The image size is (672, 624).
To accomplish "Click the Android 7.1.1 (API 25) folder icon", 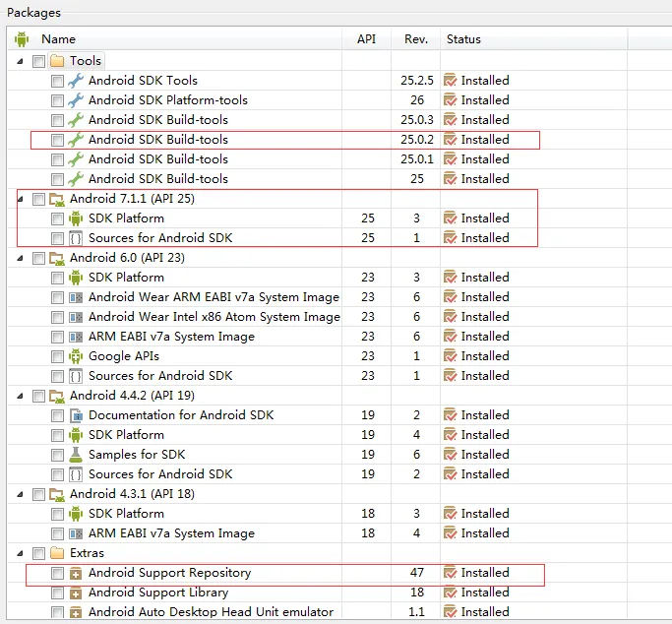I will click(57, 199).
